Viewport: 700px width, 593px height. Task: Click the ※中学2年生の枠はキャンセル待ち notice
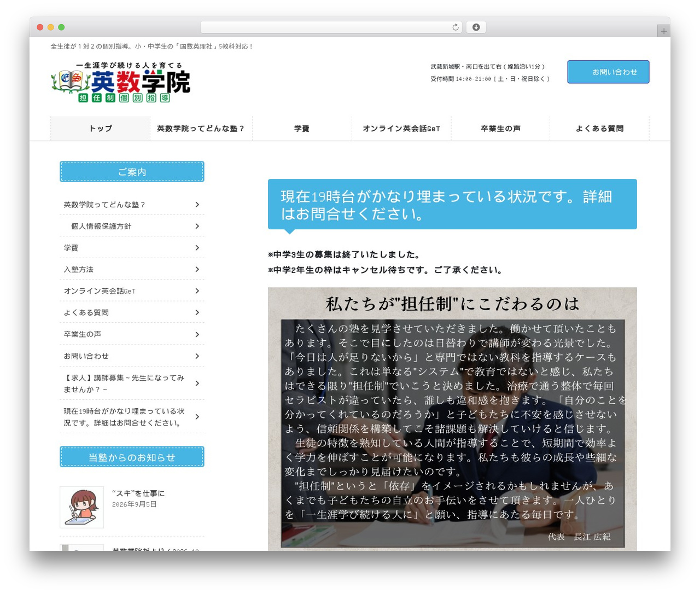(x=385, y=270)
